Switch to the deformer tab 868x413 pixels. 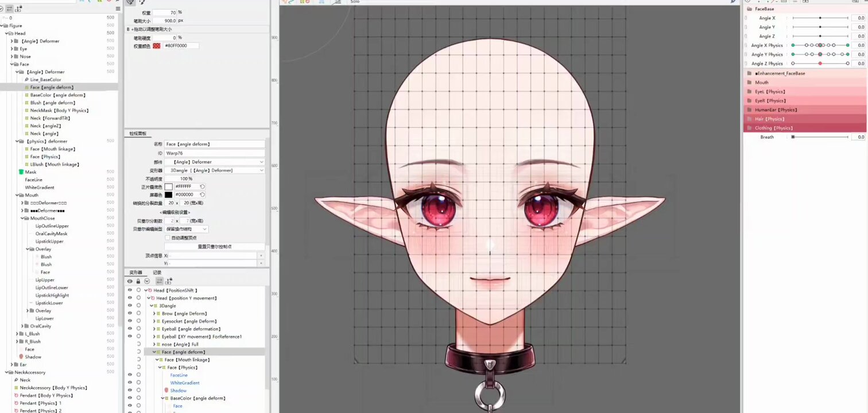pos(135,272)
